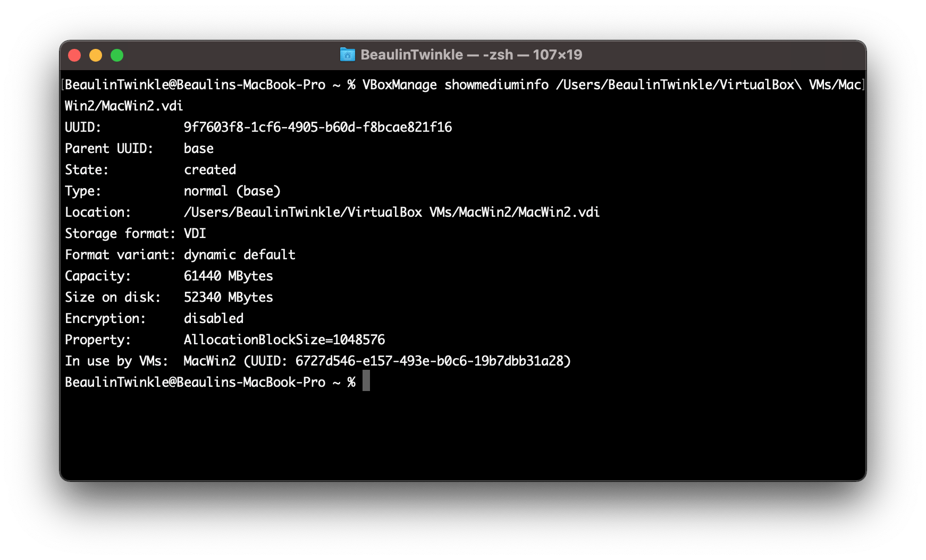Click the blue home folder icon beside window title
Image resolution: width=926 pixels, height=560 pixels.
point(347,55)
